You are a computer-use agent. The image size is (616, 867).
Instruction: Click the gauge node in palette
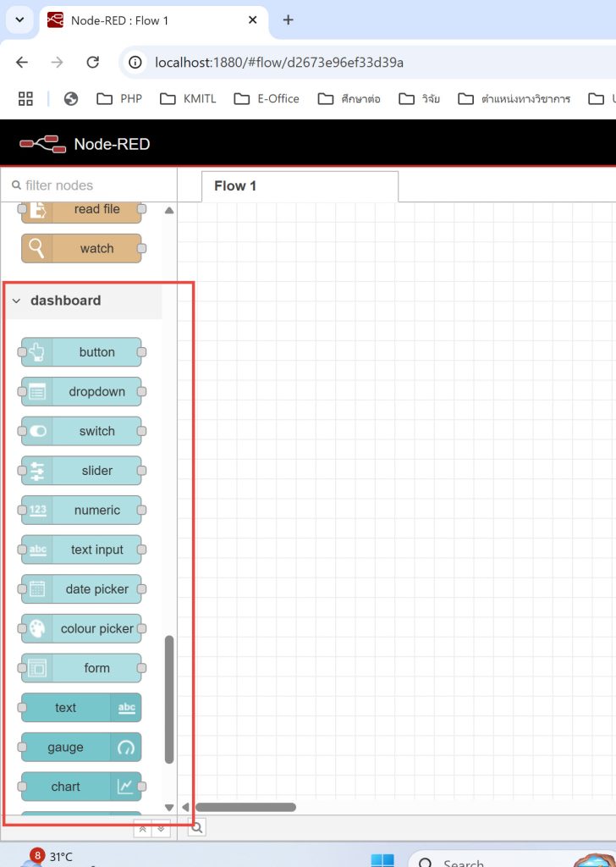tap(81, 747)
